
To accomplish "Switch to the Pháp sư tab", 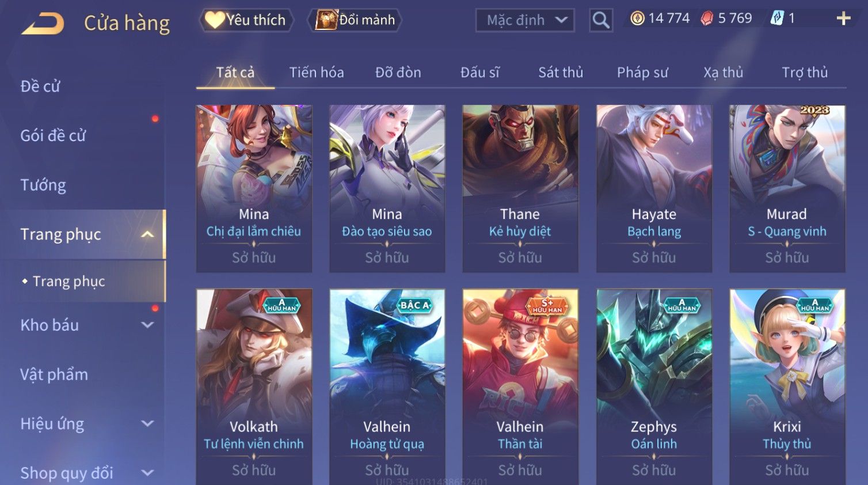I will point(642,73).
